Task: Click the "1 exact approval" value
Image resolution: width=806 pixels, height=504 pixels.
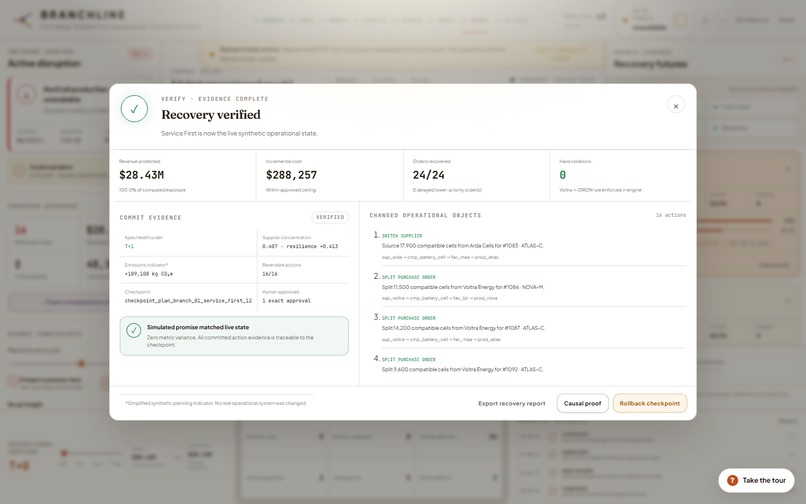Action: tap(286, 300)
